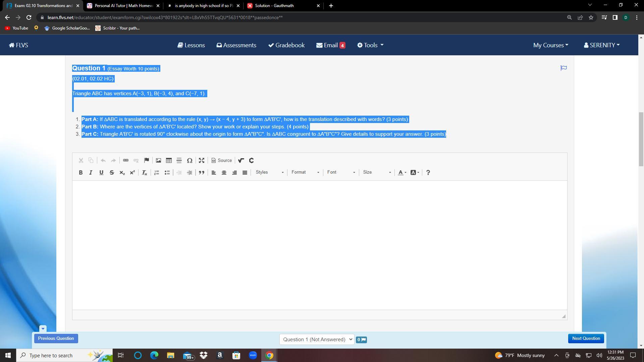Flag Question 1 using the flag icon
This screenshot has height=362, width=644.
(x=563, y=68)
